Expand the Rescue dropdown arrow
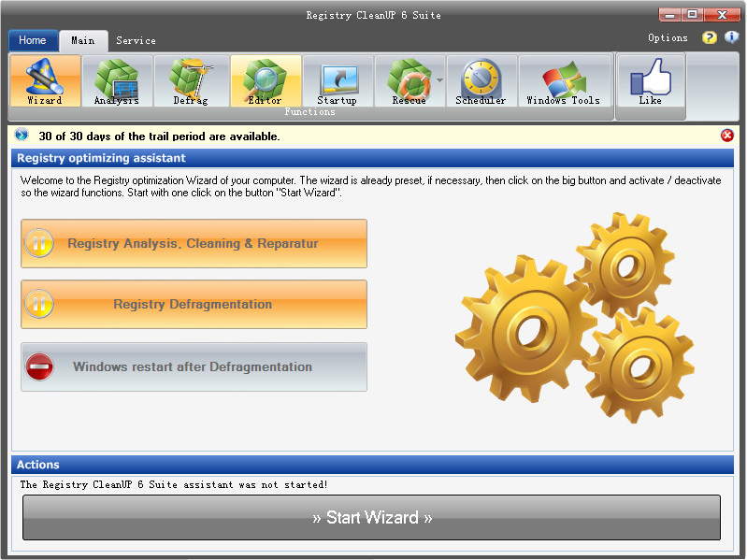 [x=439, y=81]
